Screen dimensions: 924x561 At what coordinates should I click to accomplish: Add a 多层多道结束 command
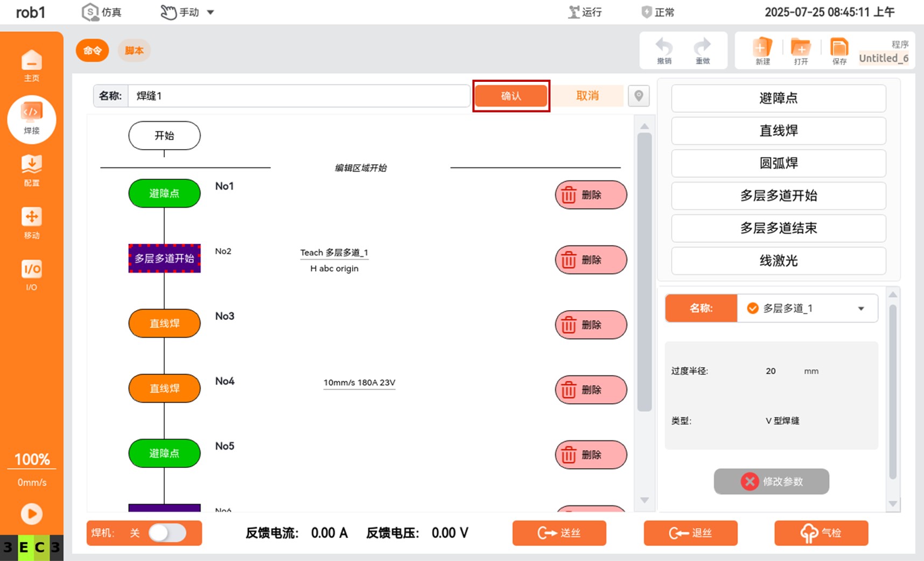[778, 228]
